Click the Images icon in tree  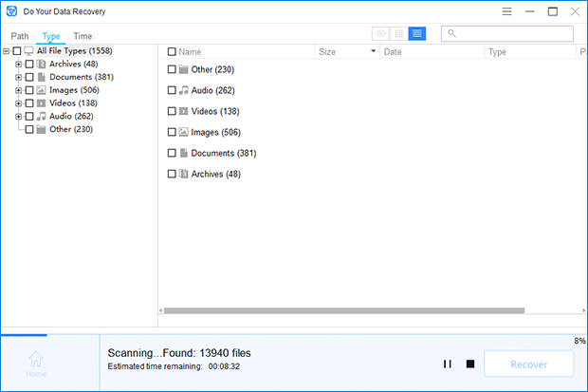[x=41, y=90]
